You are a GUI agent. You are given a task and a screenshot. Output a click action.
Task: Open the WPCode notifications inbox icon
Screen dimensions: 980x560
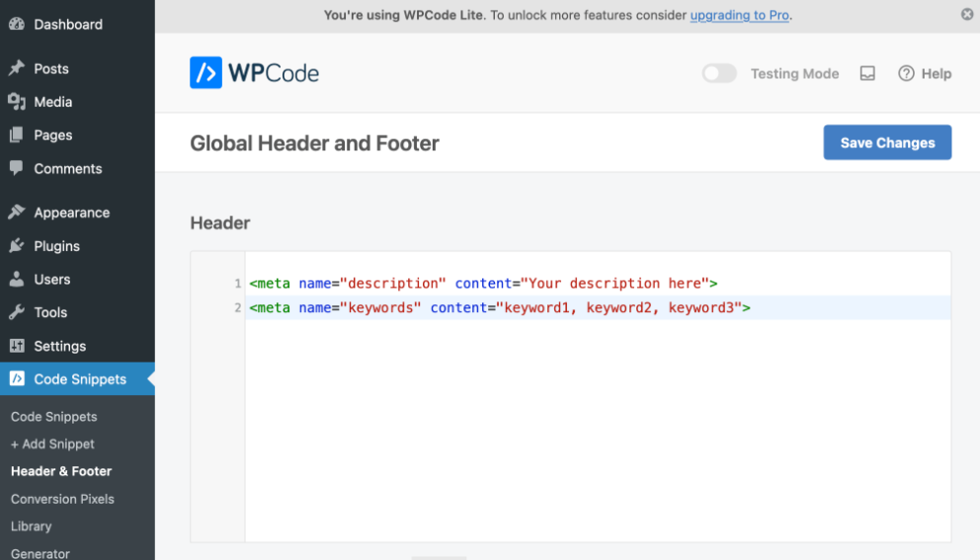(867, 73)
